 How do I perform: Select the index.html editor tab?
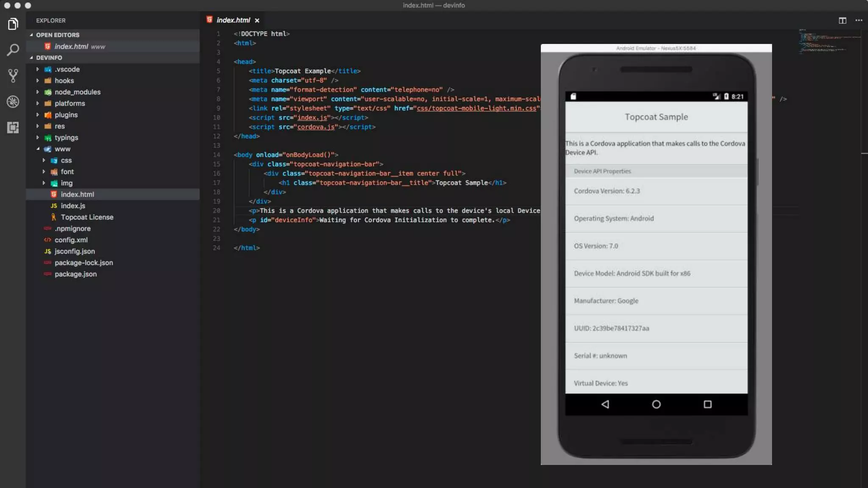(233, 20)
